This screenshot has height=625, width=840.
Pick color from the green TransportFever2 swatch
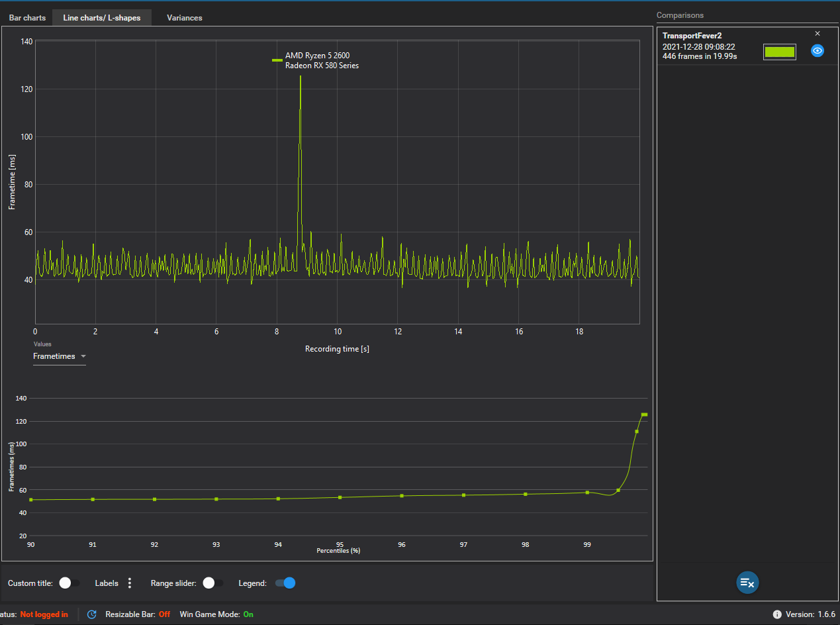[x=779, y=52]
